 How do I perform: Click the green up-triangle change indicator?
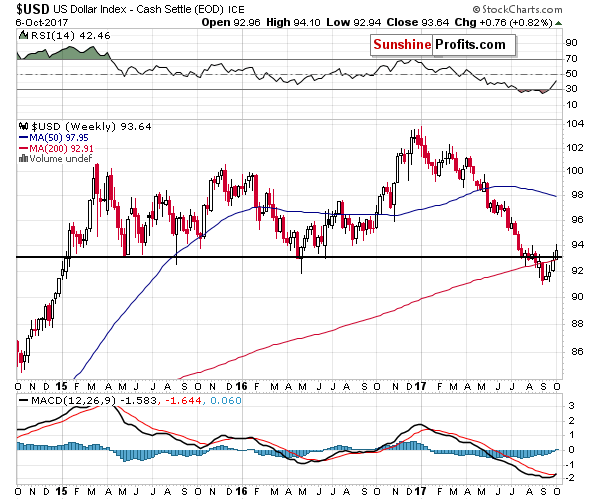pos(559,23)
